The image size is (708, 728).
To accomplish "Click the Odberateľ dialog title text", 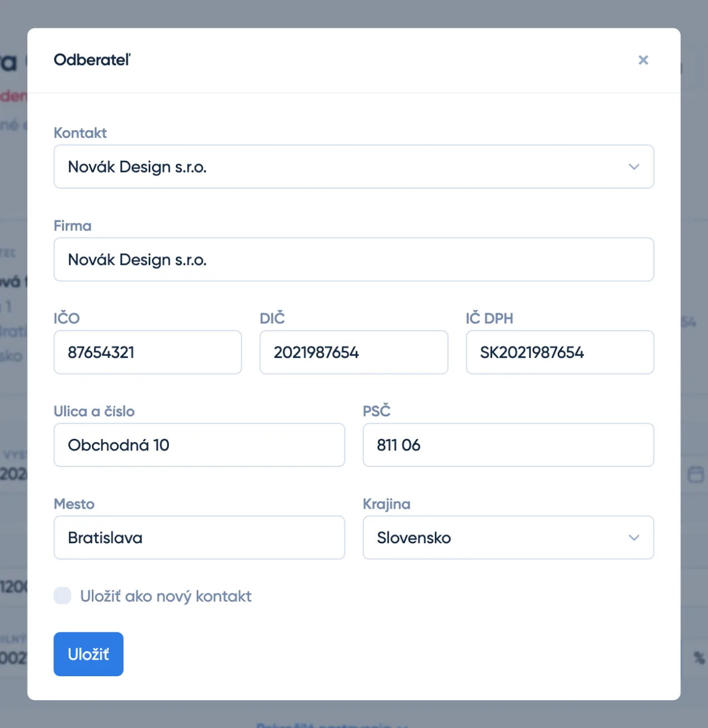I will click(x=92, y=60).
